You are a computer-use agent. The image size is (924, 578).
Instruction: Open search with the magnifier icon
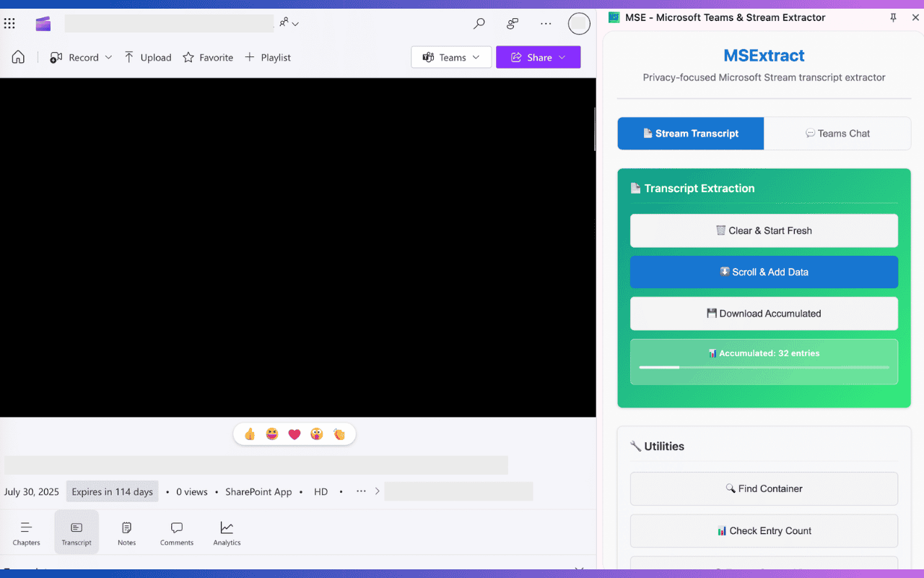(478, 23)
